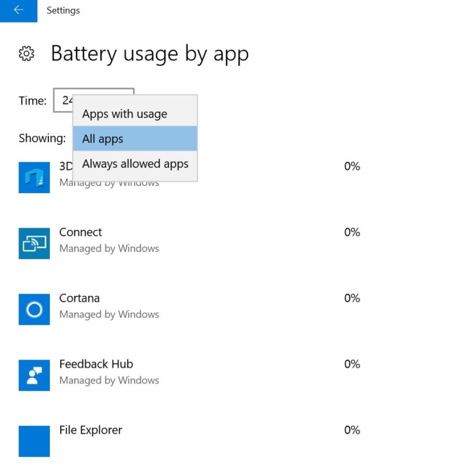This screenshot has width=476, height=472.
Task: Click Managed by Windows under Connect
Action: [x=109, y=248]
